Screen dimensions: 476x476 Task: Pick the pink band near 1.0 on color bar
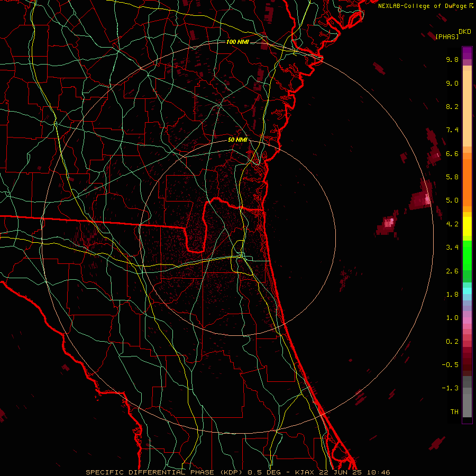click(467, 321)
